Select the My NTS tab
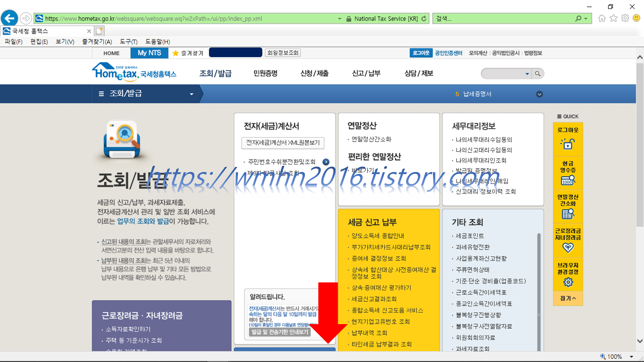The width and height of the screenshot is (644, 362). (x=149, y=53)
